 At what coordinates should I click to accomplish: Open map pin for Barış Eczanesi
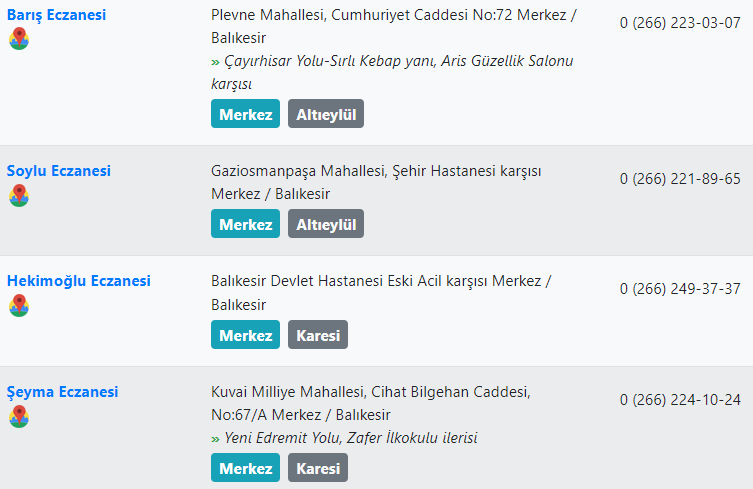click(x=19, y=39)
